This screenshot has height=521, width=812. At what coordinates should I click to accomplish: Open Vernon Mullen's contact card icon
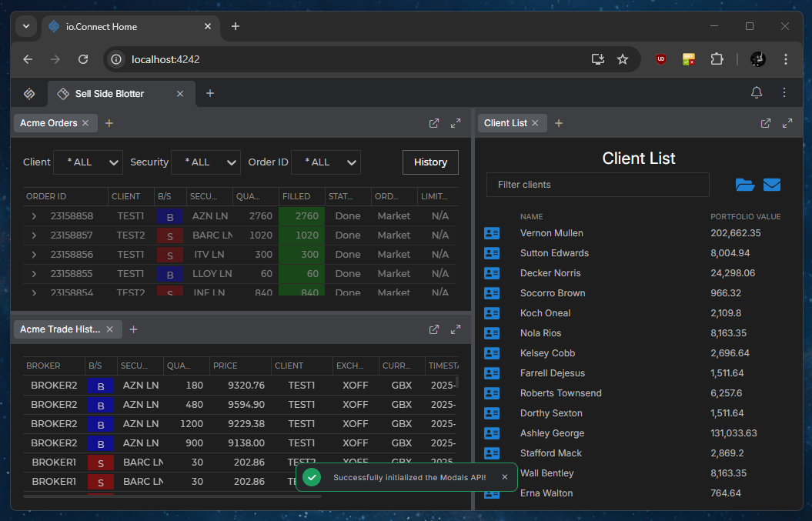(492, 234)
